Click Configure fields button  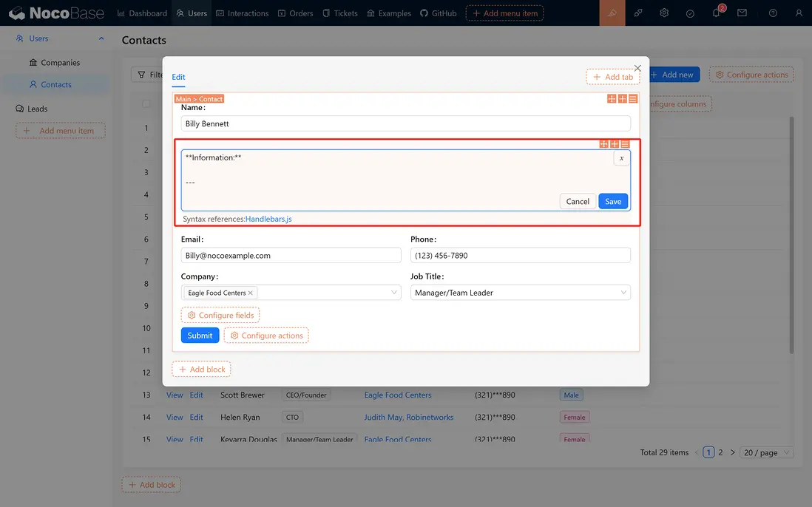click(x=220, y=315)
